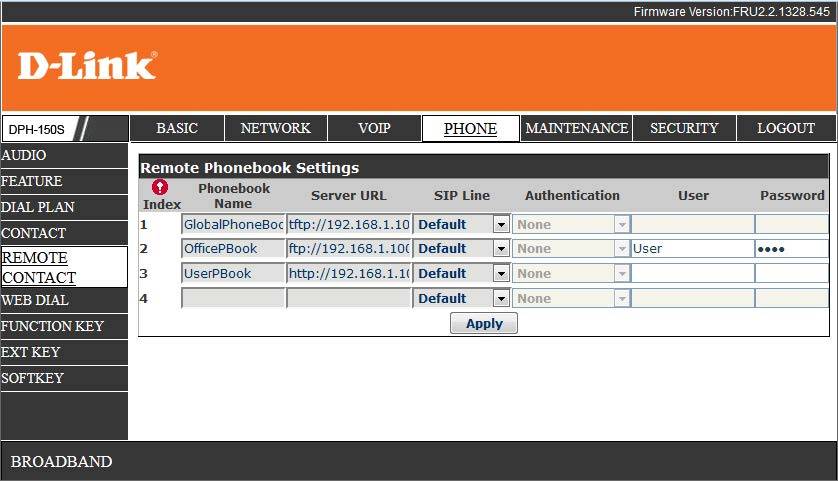Click the D-Link logo
Screen dimensions: 838x481
[x=87, y=66]
